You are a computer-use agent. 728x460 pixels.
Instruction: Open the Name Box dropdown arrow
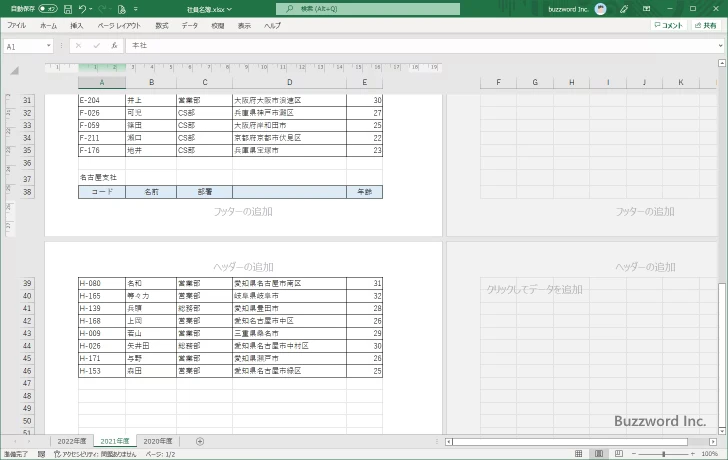(48, 46)
